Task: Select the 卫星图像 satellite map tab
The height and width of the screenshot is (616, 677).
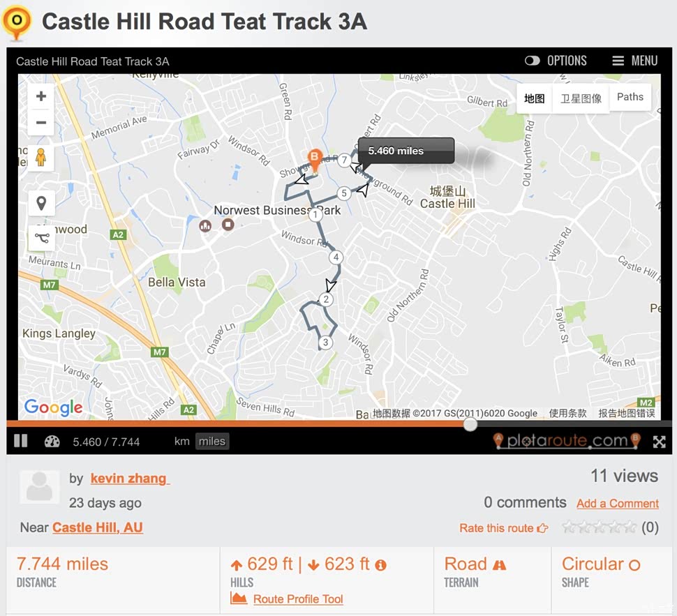Action: coord(581,98)
